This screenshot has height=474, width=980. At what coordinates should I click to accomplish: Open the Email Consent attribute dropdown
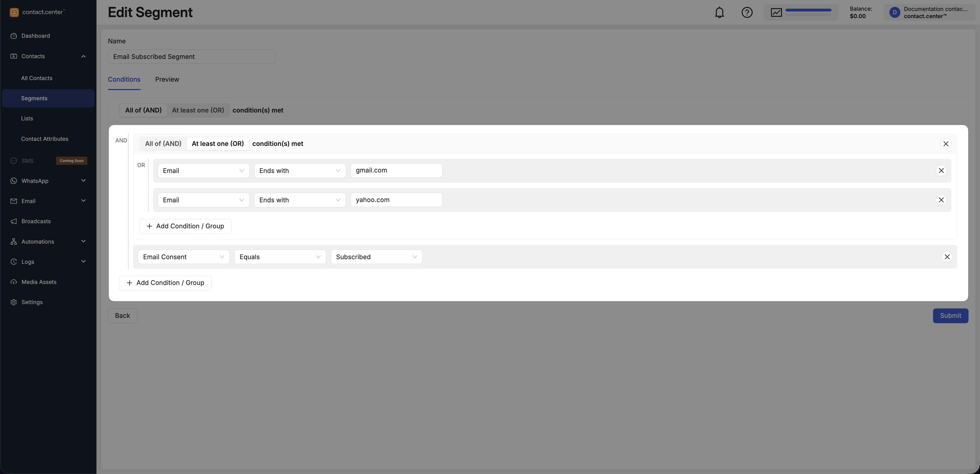[183, 257]
